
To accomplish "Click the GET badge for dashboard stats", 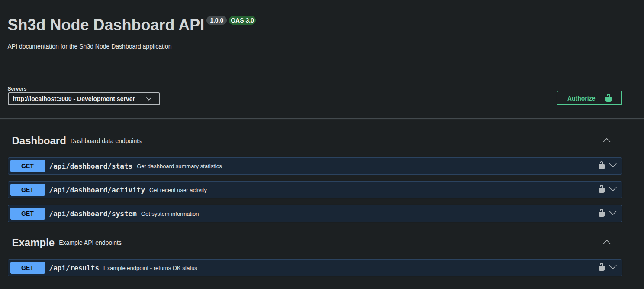I will 28,166.
